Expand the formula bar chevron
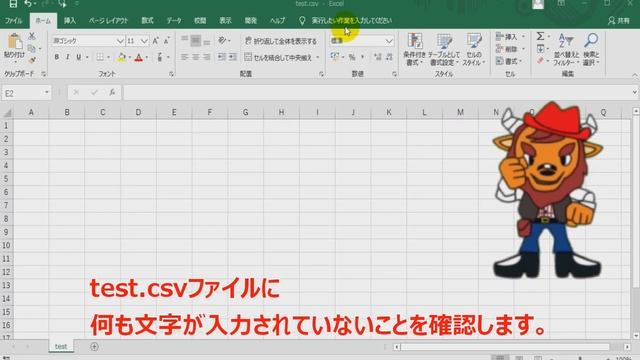Viewport: 640px width, 360px height. tap(635, 93)
